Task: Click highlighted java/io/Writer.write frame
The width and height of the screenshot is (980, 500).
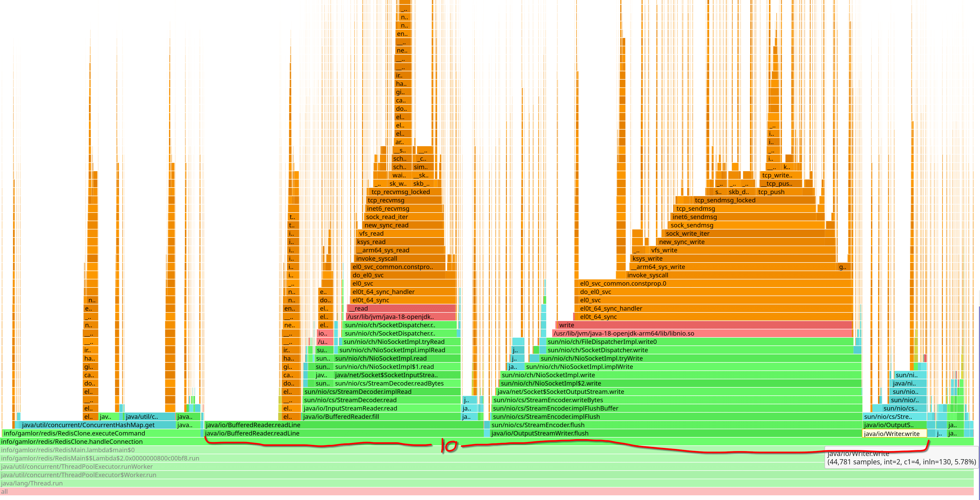Action: [894, 433]
